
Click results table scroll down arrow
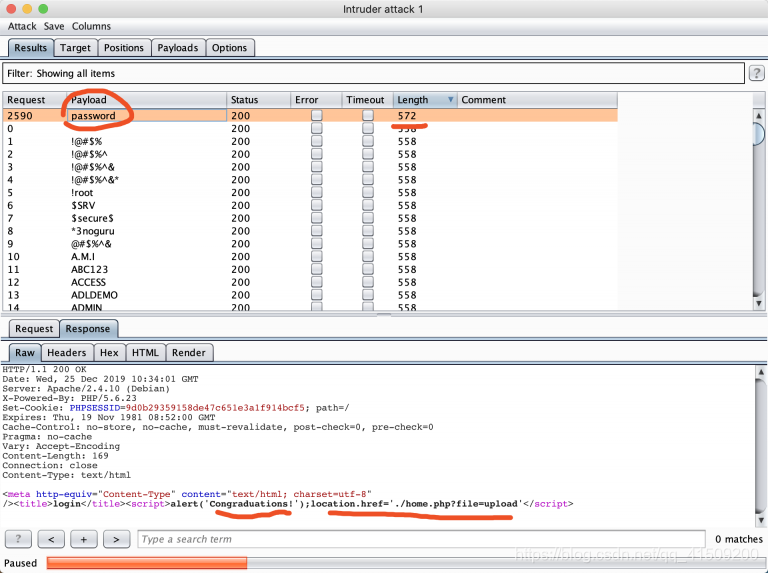[759, 303]
